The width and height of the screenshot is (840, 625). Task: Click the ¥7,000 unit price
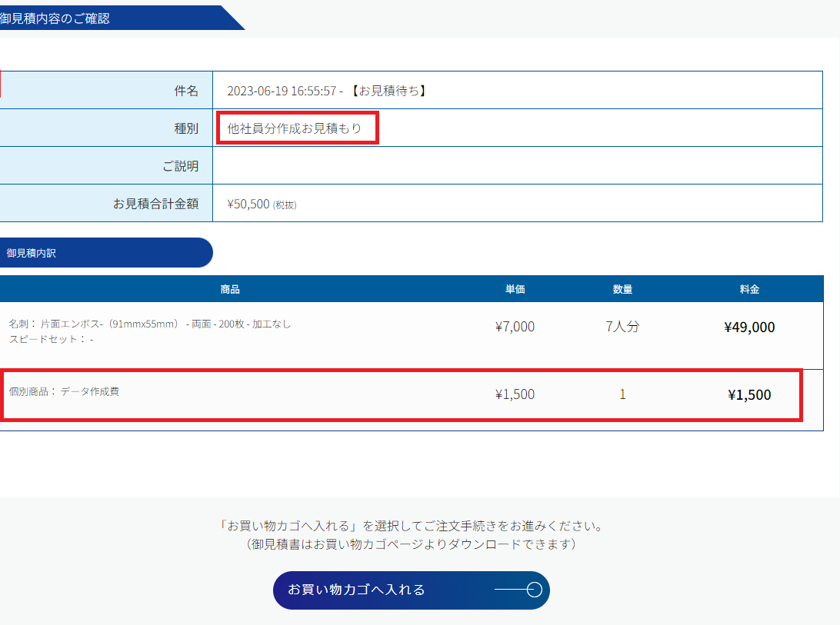515,327
